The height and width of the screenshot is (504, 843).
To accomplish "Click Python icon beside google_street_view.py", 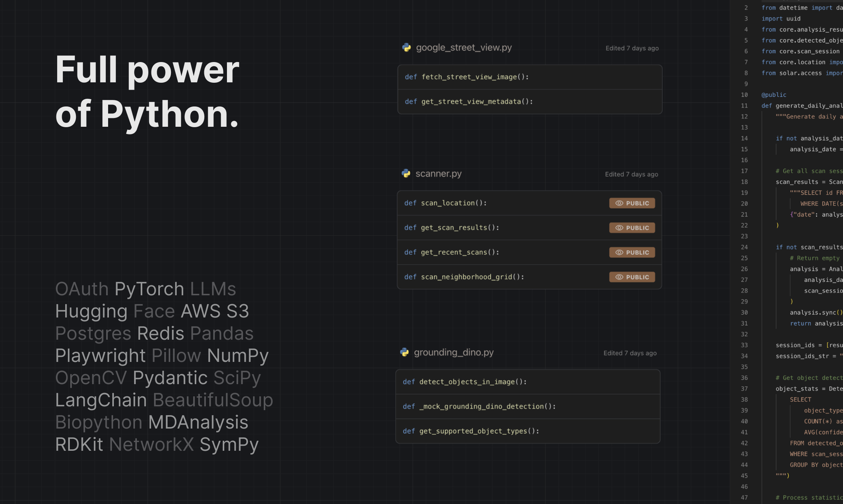I will coord(406,47).
